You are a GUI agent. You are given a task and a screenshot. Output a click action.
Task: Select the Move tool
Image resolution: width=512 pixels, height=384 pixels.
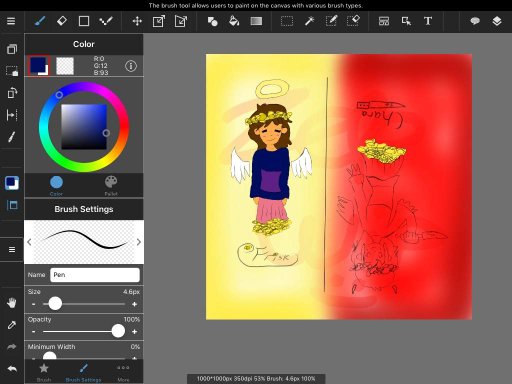click(137, 21)
